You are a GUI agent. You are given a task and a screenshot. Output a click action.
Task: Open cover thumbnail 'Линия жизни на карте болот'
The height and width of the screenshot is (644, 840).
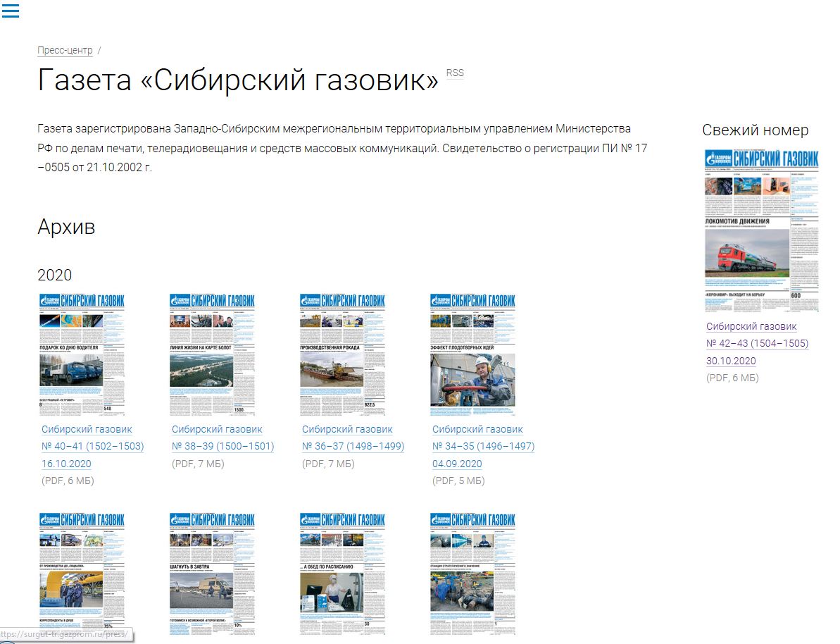[x=213, y=354]
